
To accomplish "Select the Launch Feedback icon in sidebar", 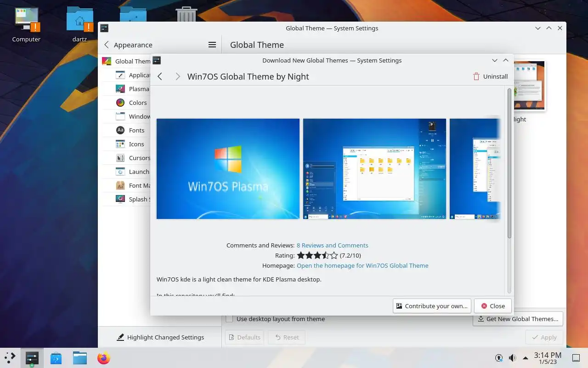I will click(120, 172).
